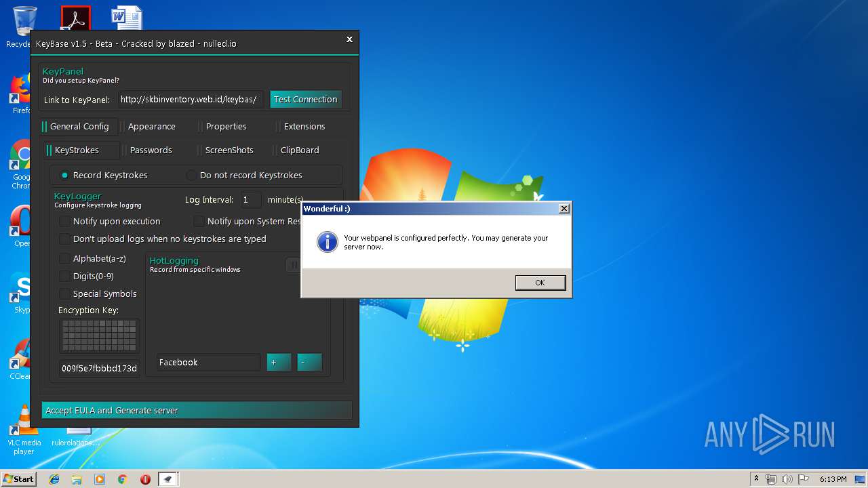
Task: Open the VLC media player desktop icon
Action: tap(24, 430)
